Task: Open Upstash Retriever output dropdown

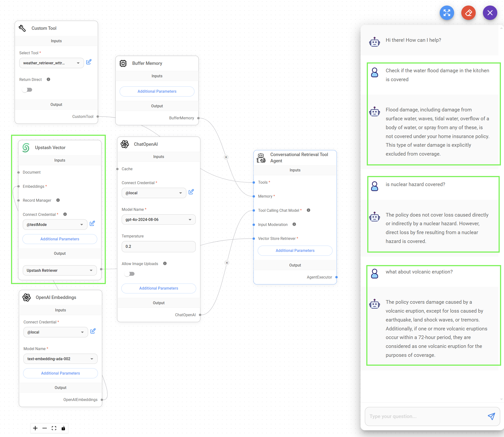Action: point(59,270)
